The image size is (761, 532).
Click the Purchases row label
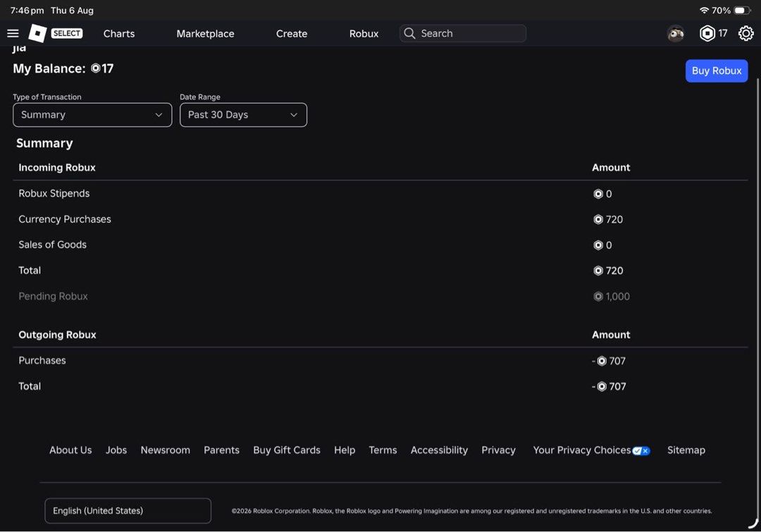[42, 361]
